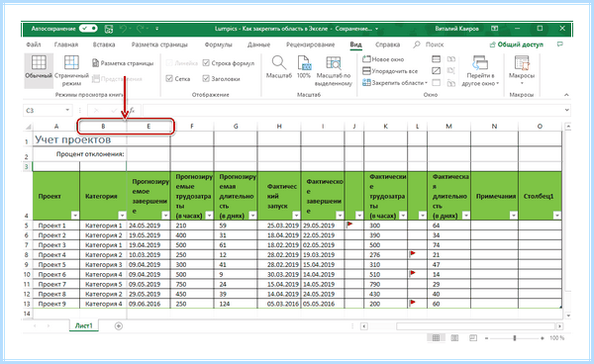The width and height of the screenshot is (594, 364).
Task: Click the Select All corner triangle
Action: tap(28, 127)
